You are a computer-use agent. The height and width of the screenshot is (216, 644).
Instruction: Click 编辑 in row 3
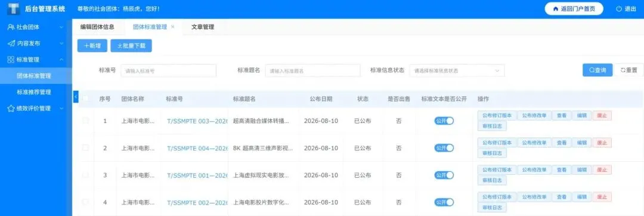[581, 169]
